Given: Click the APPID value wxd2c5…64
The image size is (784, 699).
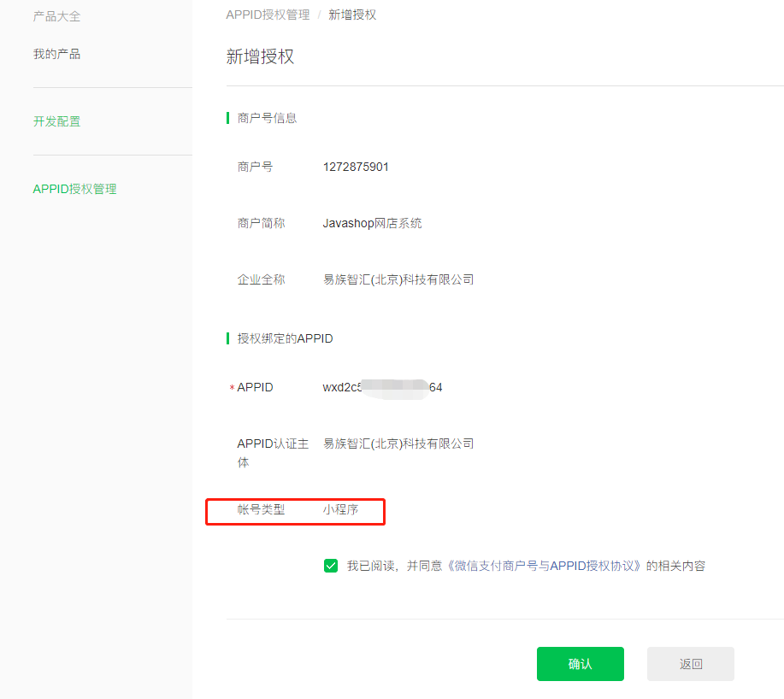Looking at the screenshot, I should [382, 387].
